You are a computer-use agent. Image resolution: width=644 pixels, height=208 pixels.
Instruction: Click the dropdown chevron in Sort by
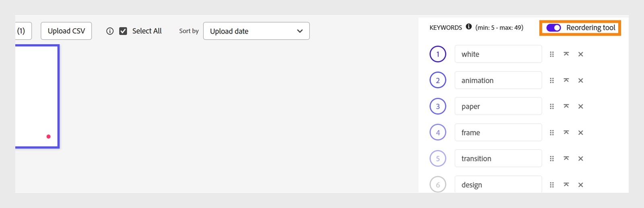(299, 31)
